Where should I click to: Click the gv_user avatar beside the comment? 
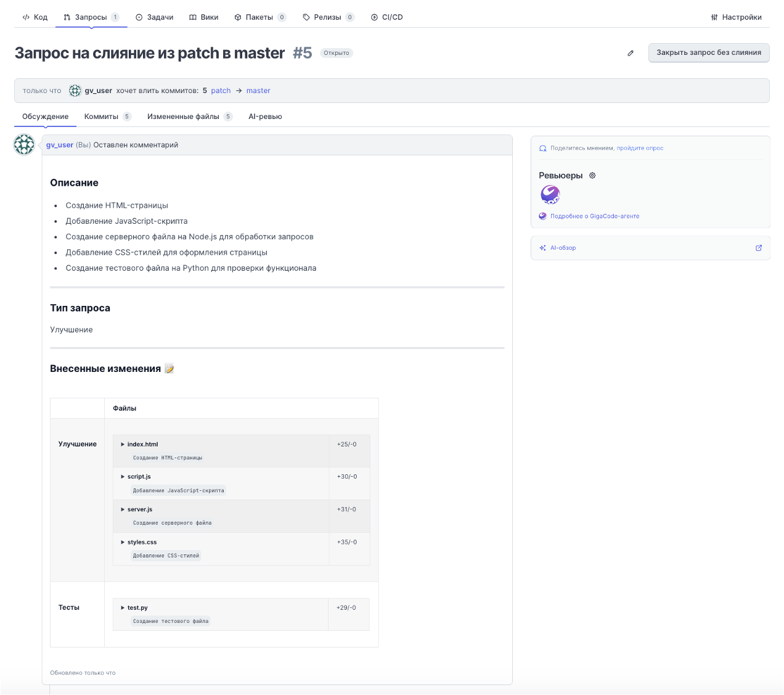[x=24, y=145]
